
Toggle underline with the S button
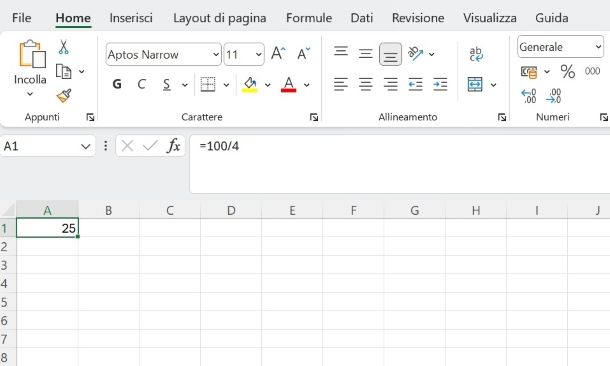click(x=167, y=84)
